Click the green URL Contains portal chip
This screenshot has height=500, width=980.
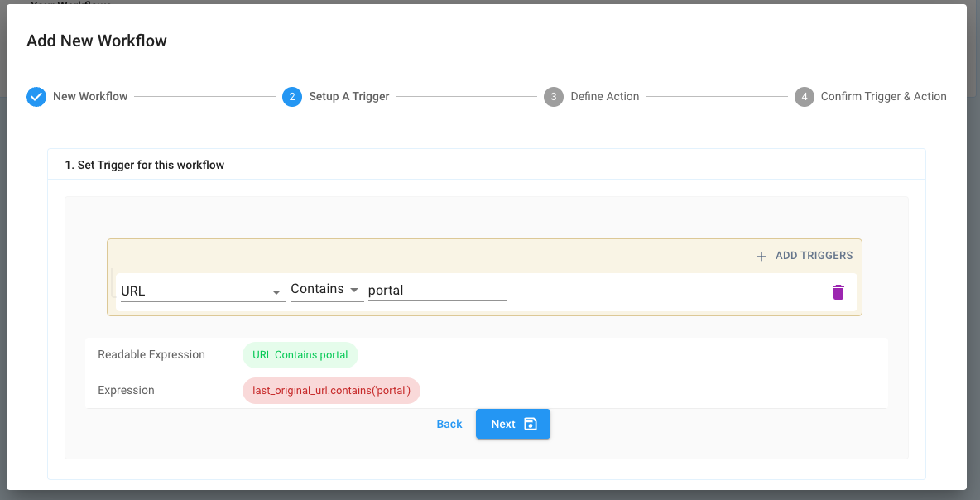click(x=300, y=354)
